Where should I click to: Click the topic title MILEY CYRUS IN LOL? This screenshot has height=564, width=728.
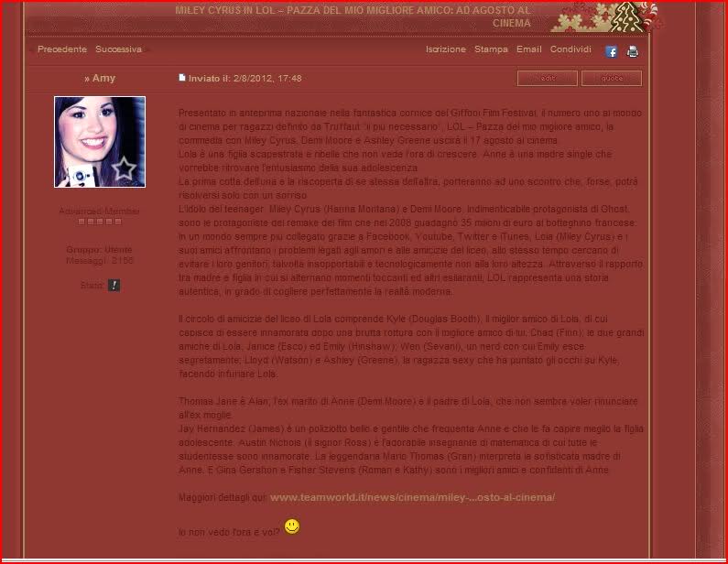click(x=353, y=16)
